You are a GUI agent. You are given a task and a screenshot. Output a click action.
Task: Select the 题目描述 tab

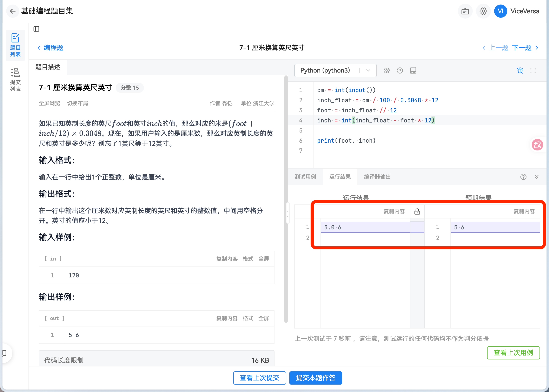pyautogui.click(x=48, y=67)
